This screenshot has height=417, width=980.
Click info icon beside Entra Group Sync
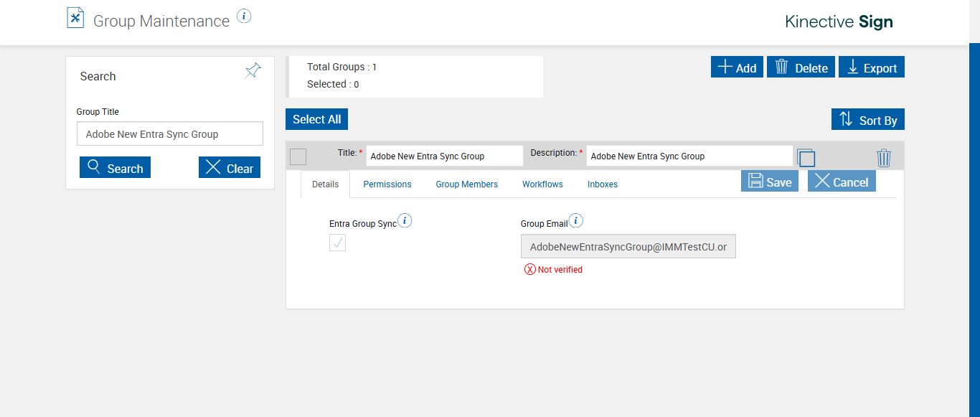[405, 221]
